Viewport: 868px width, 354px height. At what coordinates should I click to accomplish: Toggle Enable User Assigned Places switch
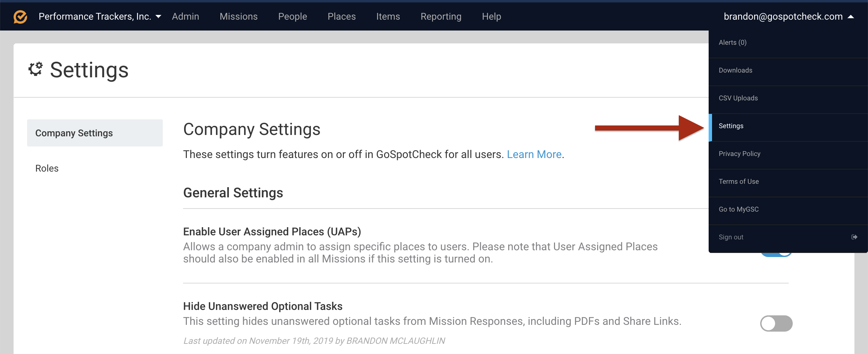776,254
